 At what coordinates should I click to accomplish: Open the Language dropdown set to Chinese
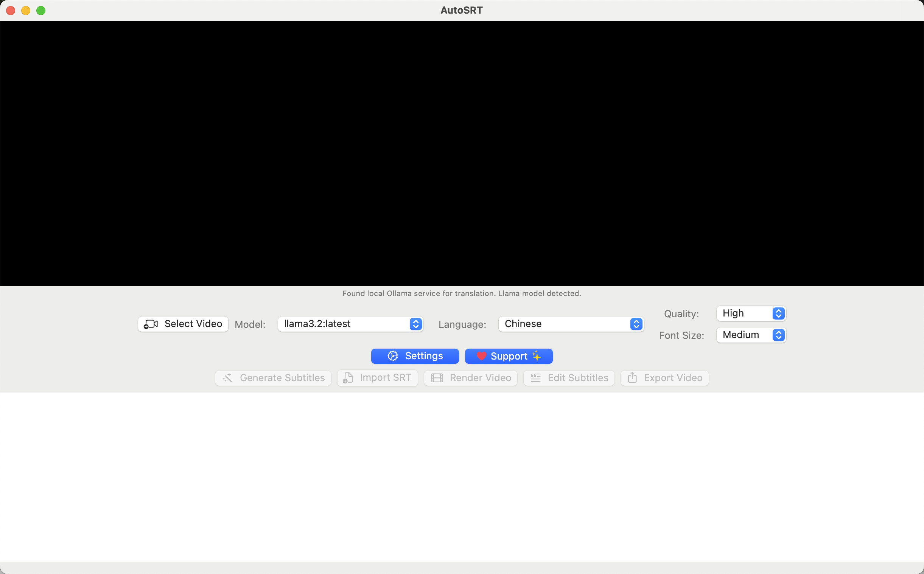click(x=571, y=324)
